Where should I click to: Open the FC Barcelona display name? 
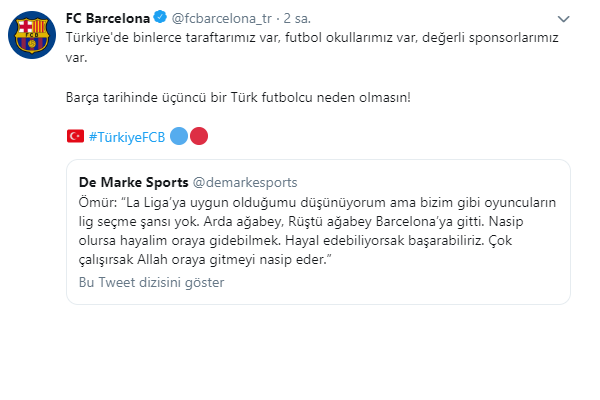[x=108, y=18]
